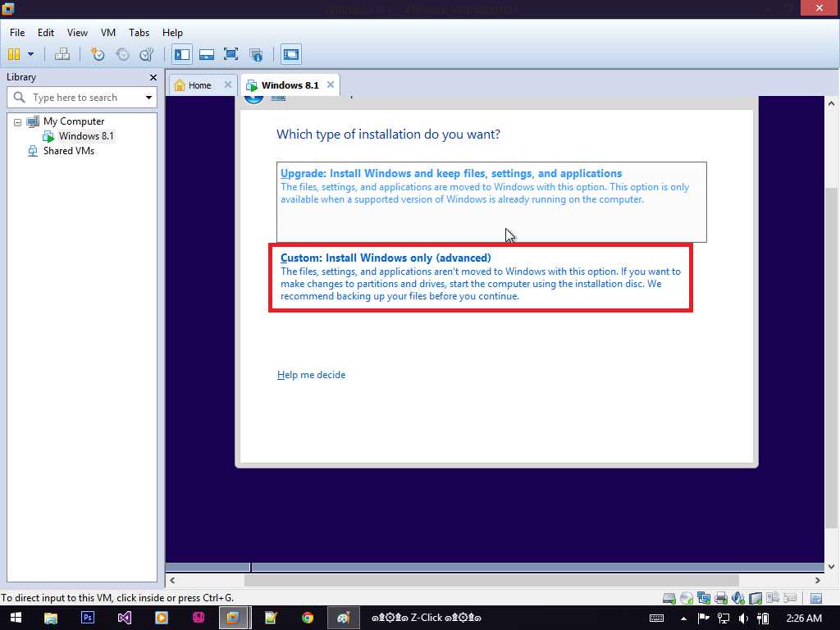Open Google Chrome from the taskbar
Image resolution: width=840 pixels, height=630 pixels.
click(308, 618)
